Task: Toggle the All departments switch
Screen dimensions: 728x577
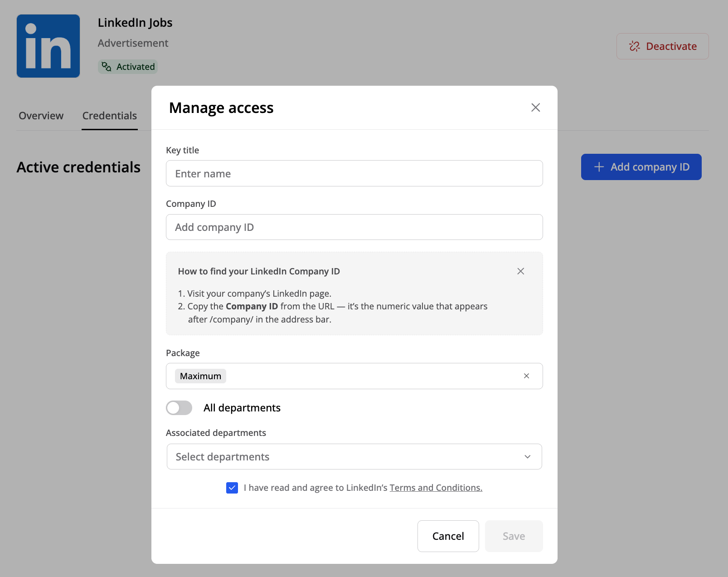Action: 179,408
